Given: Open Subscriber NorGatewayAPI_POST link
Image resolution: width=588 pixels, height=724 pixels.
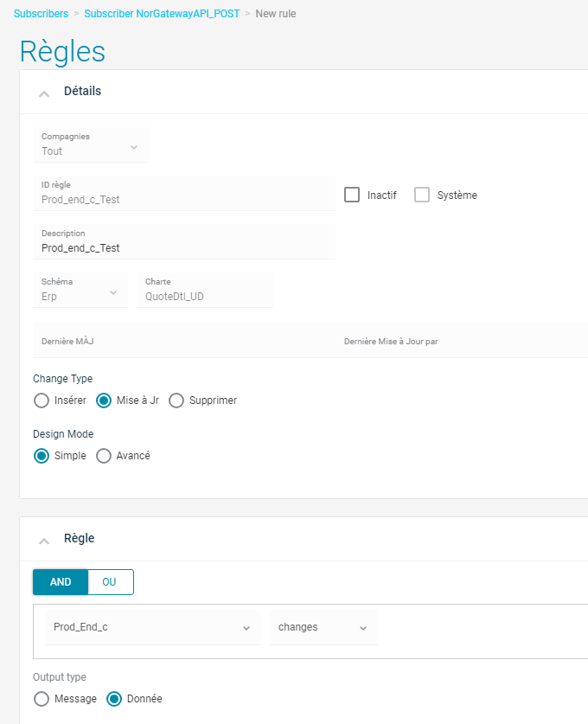Looking at the screenshot, I should pyautogui.click(x=161, y=14).
